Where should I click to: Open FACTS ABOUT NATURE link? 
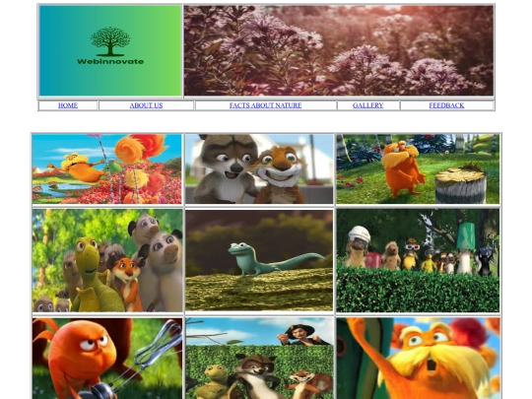pyautogui.click(x=266, y=105)
